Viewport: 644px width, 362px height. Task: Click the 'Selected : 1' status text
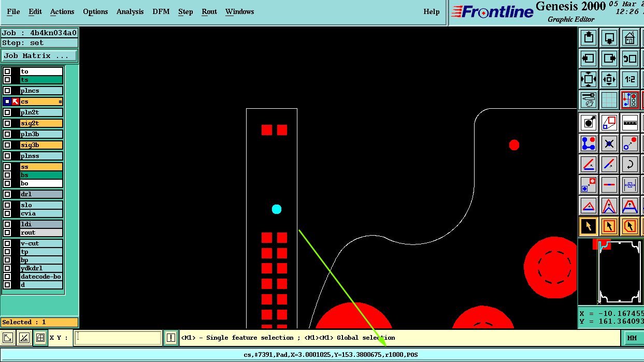(23, 322)
